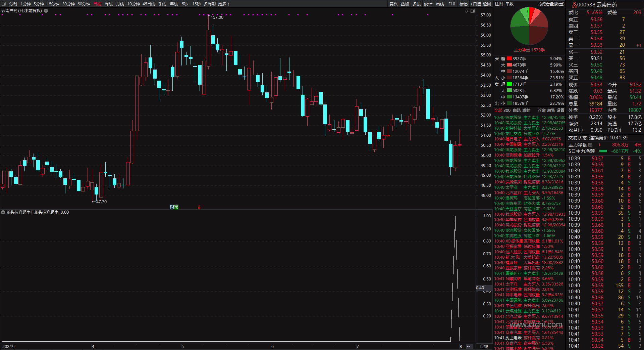Open the F10 company info

[452, 4]
